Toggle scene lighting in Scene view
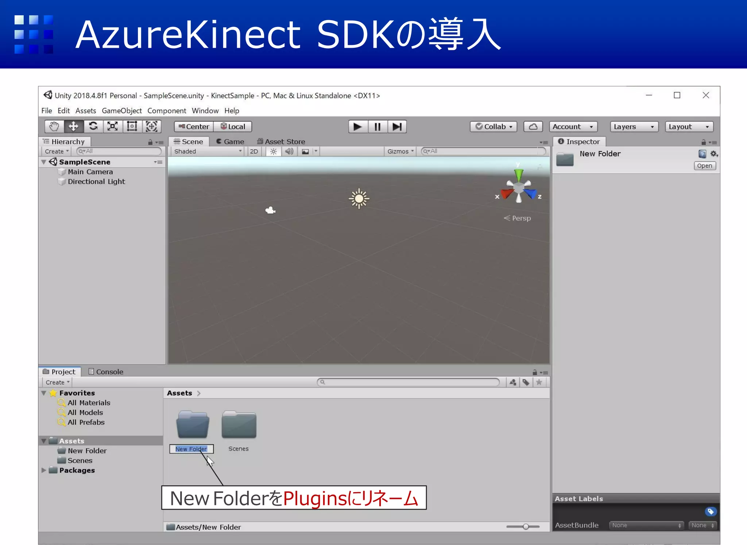 pyautogui.click(x=274, y=151)
